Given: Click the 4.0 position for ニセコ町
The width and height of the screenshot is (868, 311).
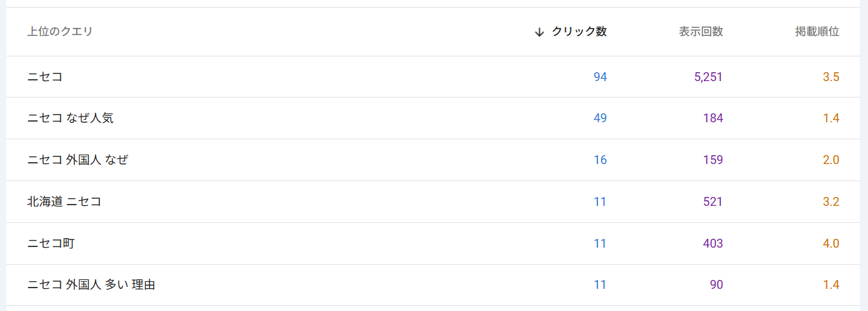Looking at the screenshot, I should (831, 243).
